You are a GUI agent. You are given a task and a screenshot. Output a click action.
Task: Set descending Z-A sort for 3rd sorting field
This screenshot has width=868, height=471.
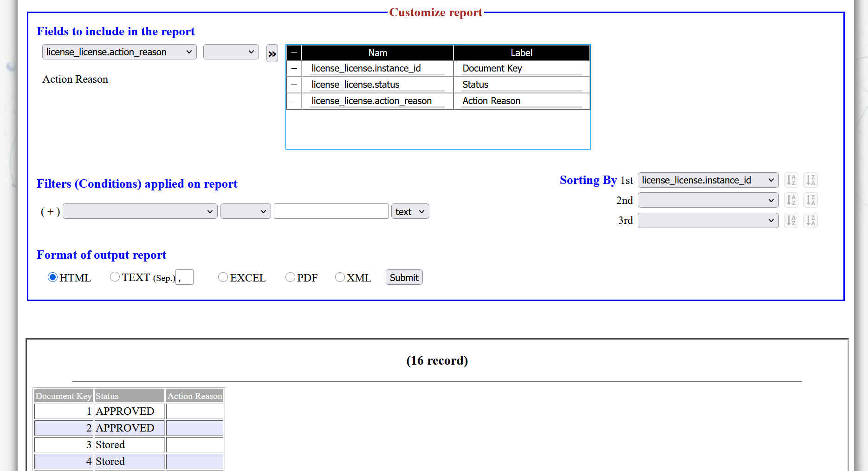tap(810, 220)
